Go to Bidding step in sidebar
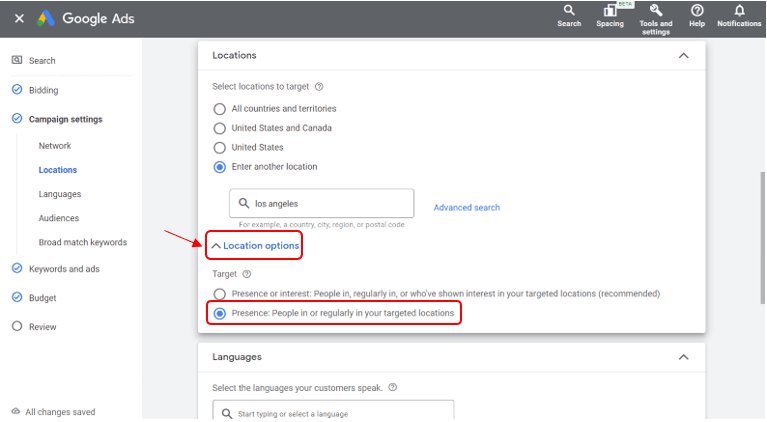 43,90
